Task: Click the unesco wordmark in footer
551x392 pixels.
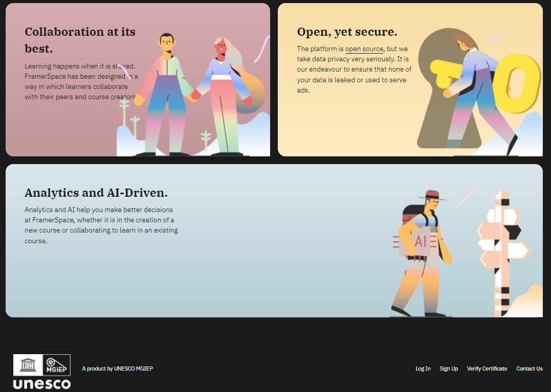Action: pyautogui.click(x=42, y=384)
